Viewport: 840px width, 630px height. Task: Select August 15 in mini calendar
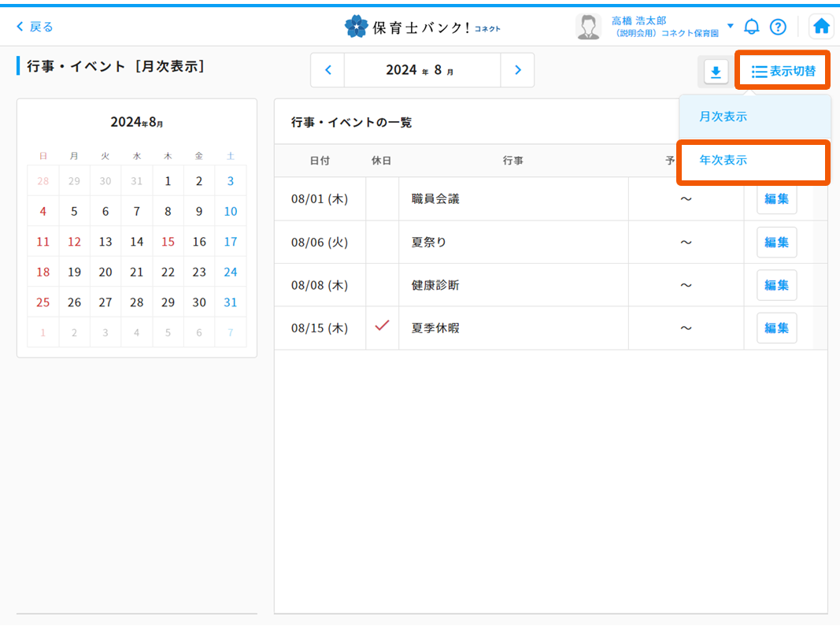168,242
